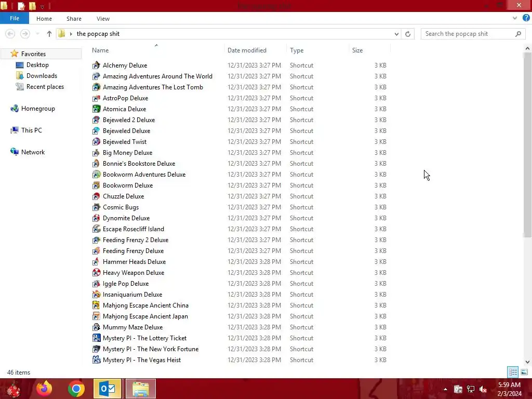Open recent locations dropdown arrow
This screenshot has height=399, width=532.
(37, 34)
